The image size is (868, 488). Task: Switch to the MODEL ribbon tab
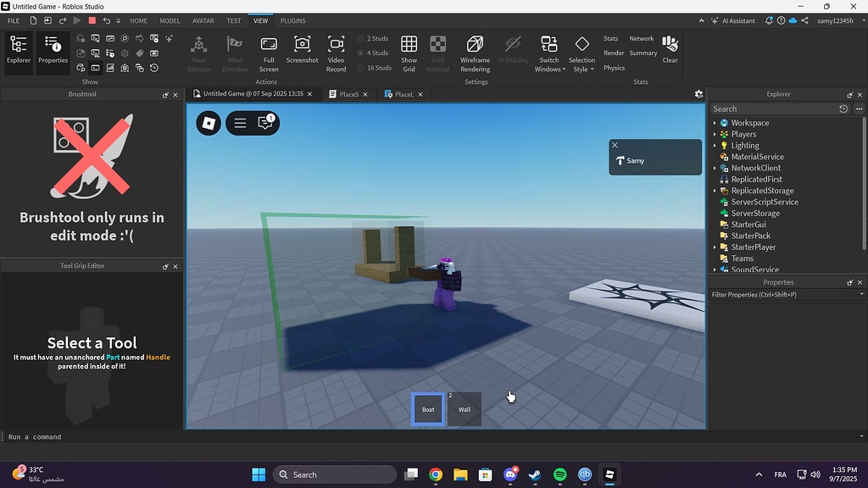170,20
